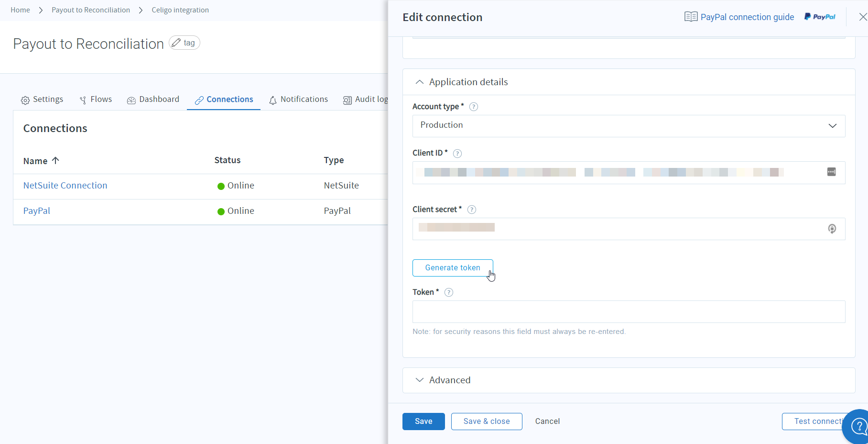
Task: Click the help icon next to Token
Action: (449, 292)
